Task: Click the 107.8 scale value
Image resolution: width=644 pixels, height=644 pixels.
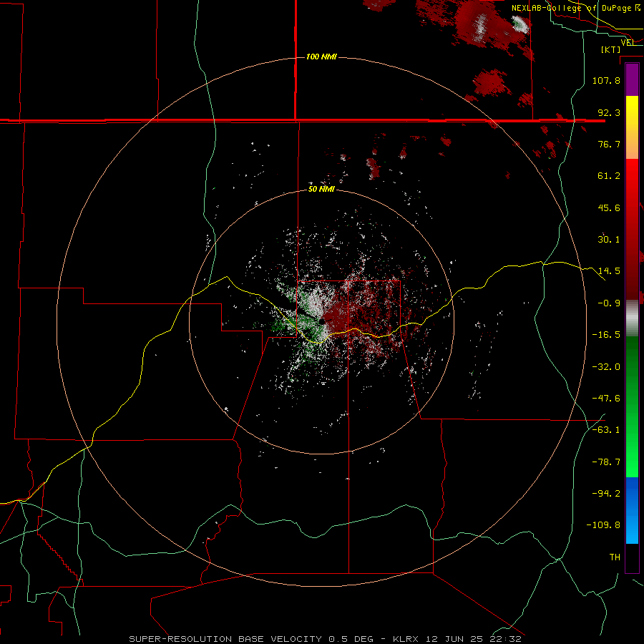Action: click(x=606, y=80)
